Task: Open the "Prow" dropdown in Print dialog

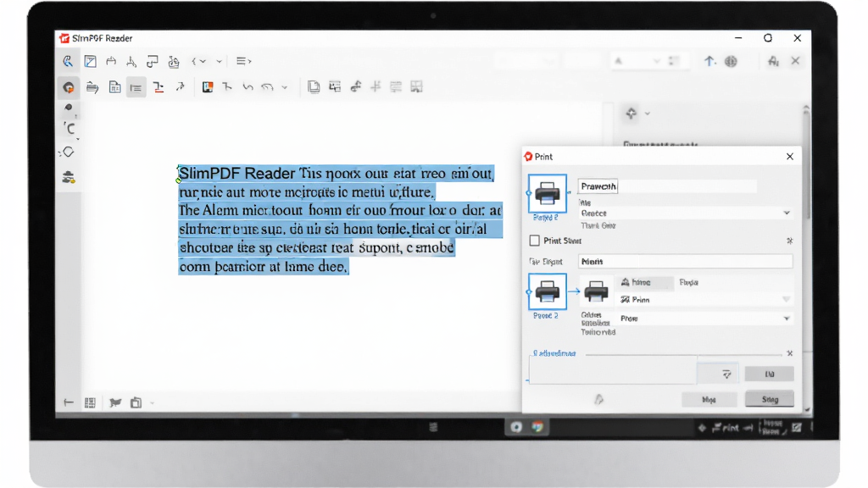Action: pyautogui.click(x=704, y=319)
